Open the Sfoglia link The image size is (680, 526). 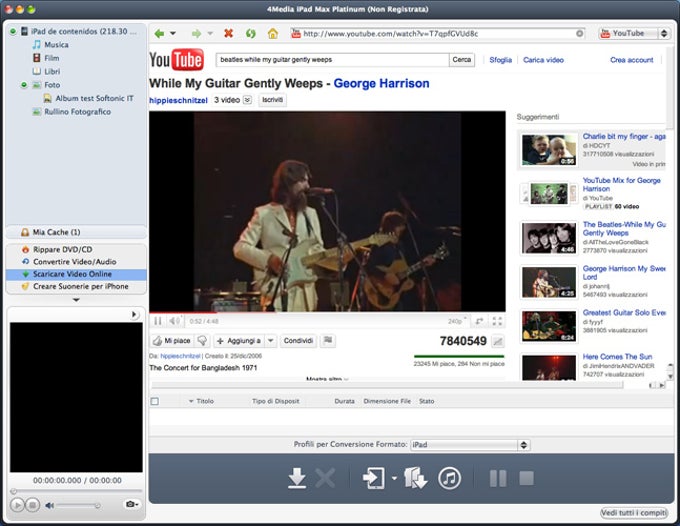click(500, 60)
